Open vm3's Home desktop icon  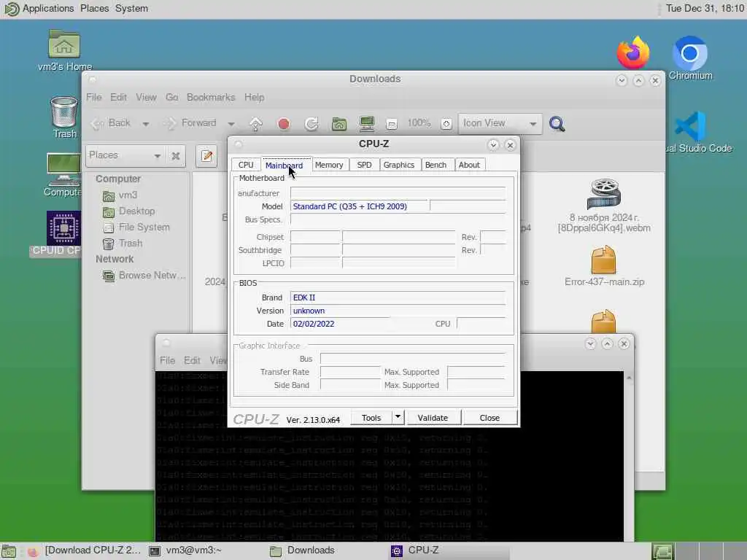click(x=64, y=50)
